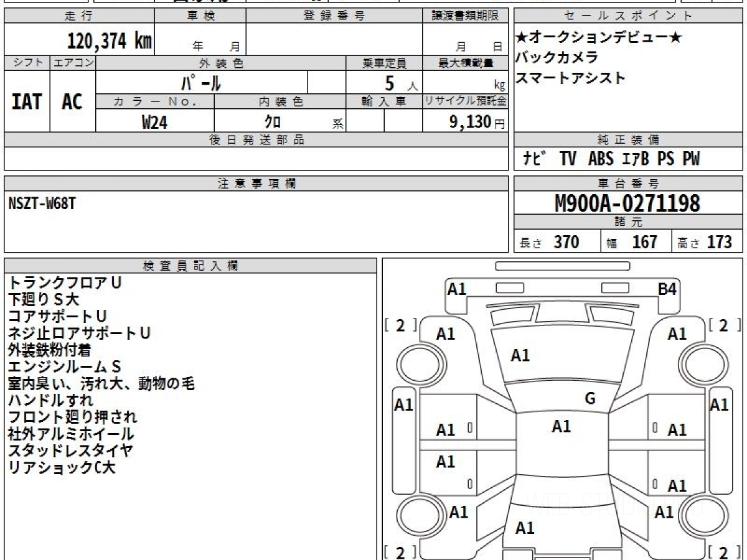Click the エンジンルームS note

pyautogui.click(x=64, y=367)
